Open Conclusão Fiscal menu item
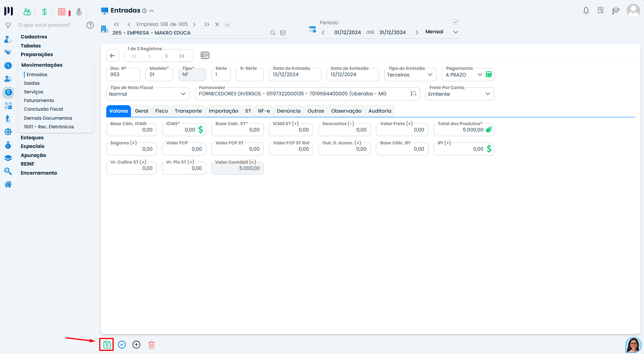The image size is (644, 354). (44, 109)
